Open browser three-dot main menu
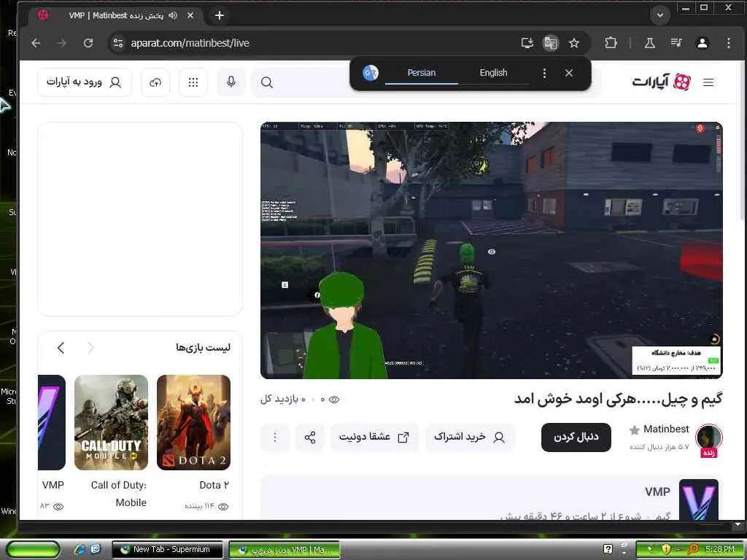This screenshot has width=747, height=560. click(x=729, y=43)
